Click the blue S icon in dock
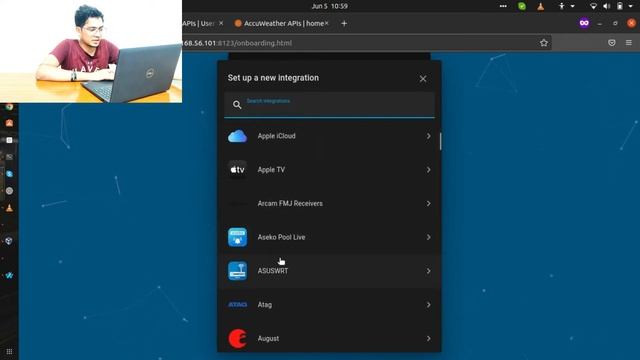Viewport: 640px width, 360px height. pos(9,174)
